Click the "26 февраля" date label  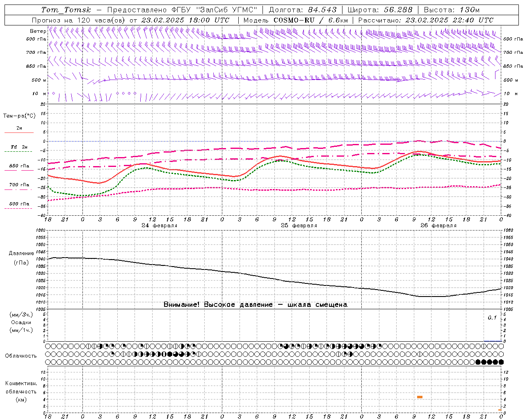coord(438,226)
